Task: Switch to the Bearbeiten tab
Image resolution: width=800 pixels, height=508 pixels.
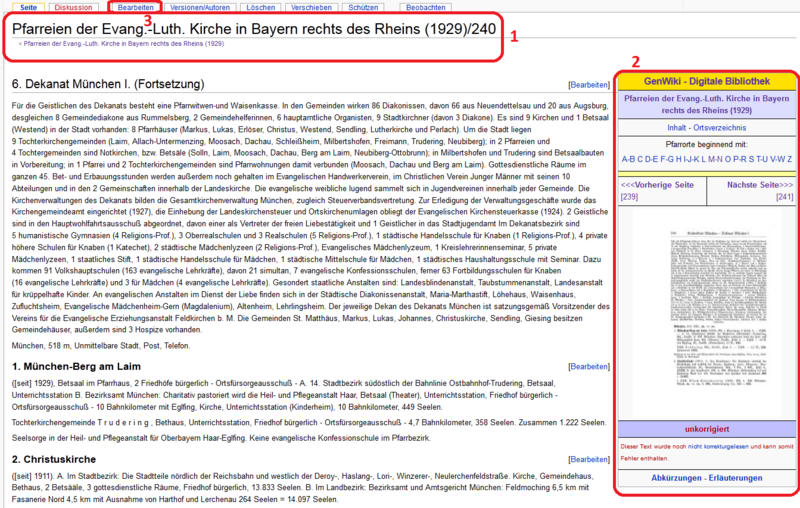Action: [135, 7]
